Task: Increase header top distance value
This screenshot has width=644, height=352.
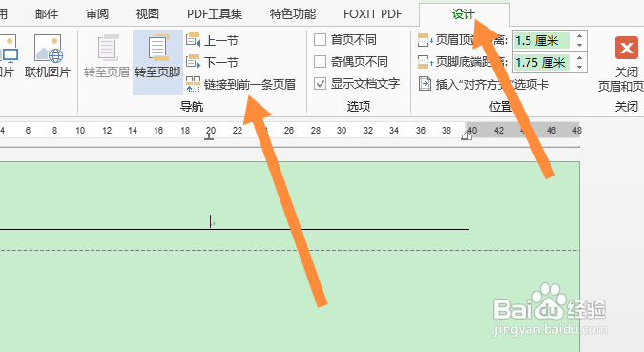Action: tap(579, 35)
